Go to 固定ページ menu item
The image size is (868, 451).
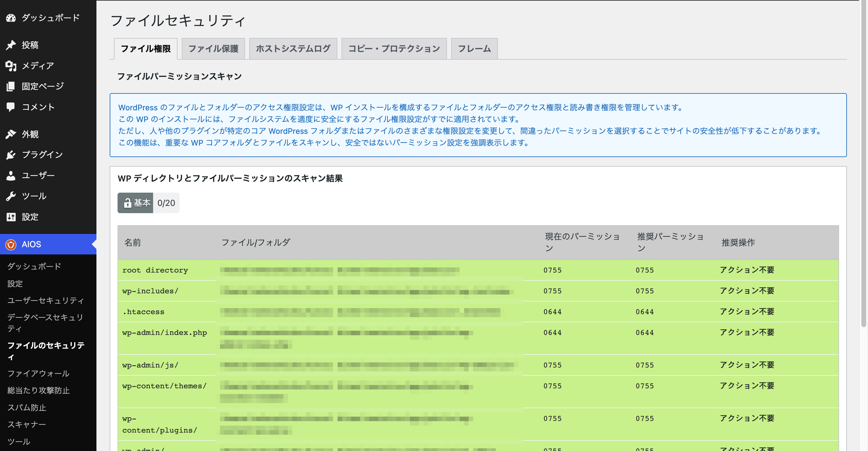pos(48,86)
